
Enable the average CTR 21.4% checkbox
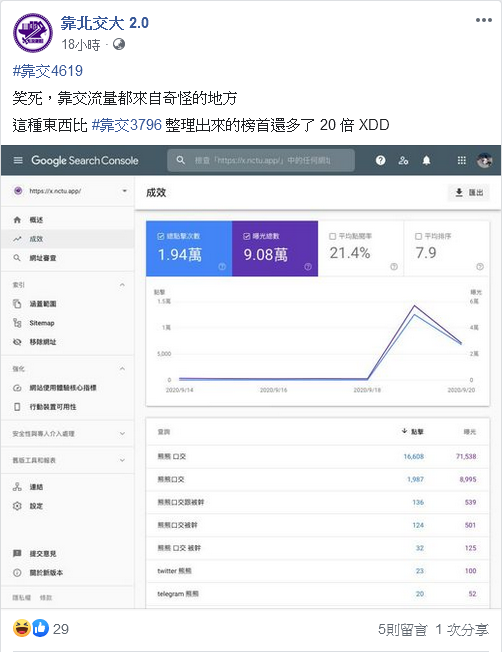coord(332,236)
